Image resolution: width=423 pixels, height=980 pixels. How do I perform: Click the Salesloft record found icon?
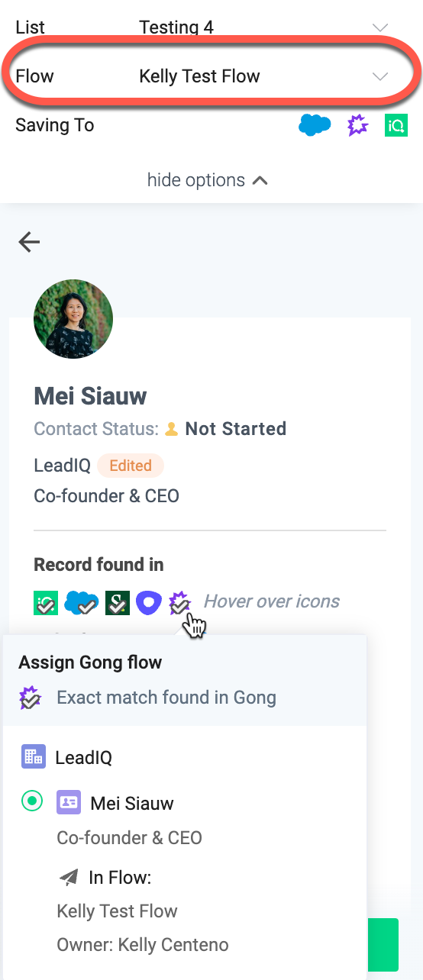(x=118, y=602)
